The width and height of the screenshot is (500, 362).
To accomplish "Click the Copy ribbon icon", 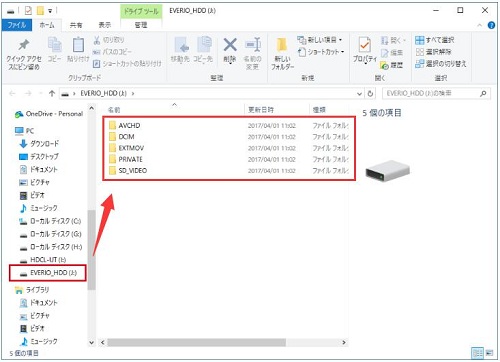I will [54, 45].
